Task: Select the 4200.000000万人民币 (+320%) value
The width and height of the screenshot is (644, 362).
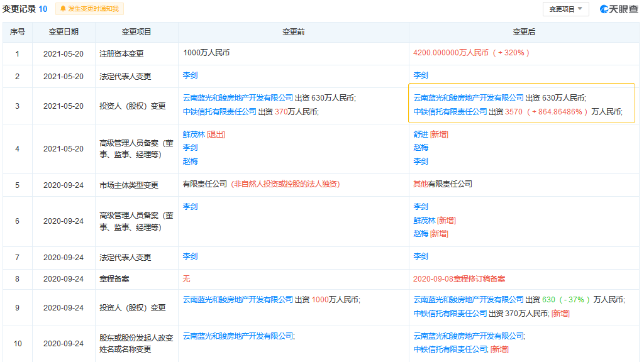Action: coord(471,53)
